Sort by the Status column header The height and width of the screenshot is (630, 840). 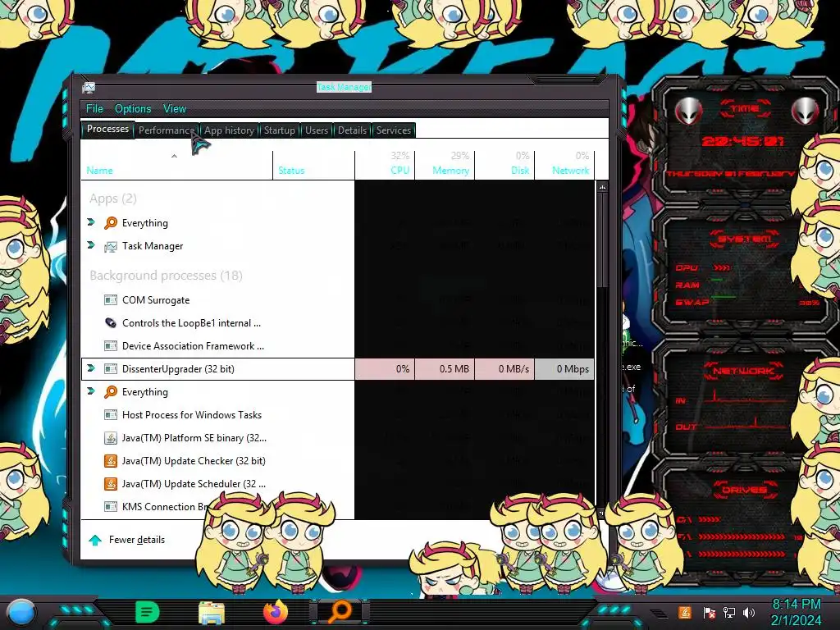click(314, 166)
